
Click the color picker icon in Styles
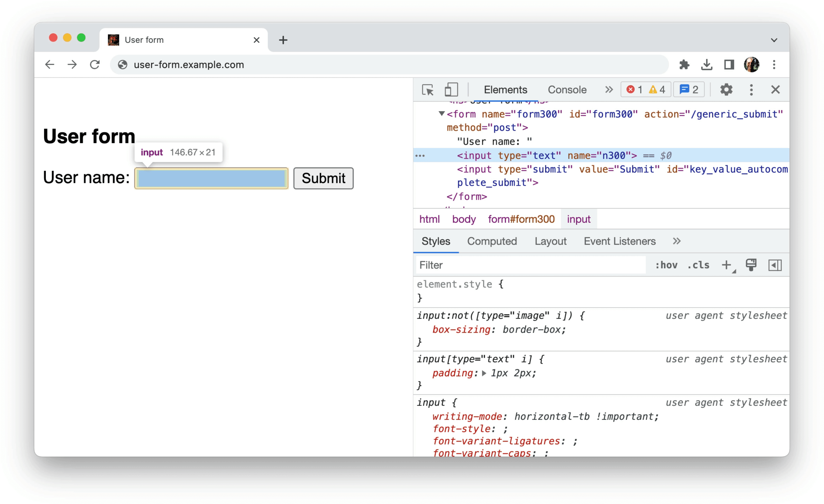[x=752, y=265]
